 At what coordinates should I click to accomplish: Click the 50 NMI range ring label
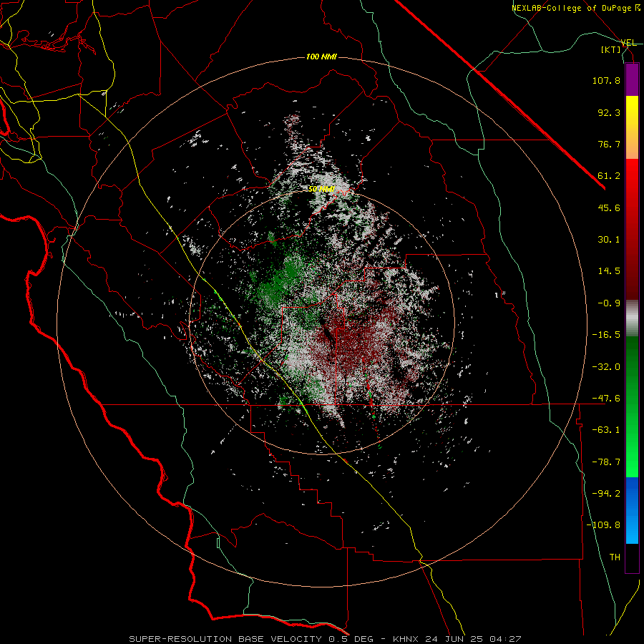[x=321, y=189]
